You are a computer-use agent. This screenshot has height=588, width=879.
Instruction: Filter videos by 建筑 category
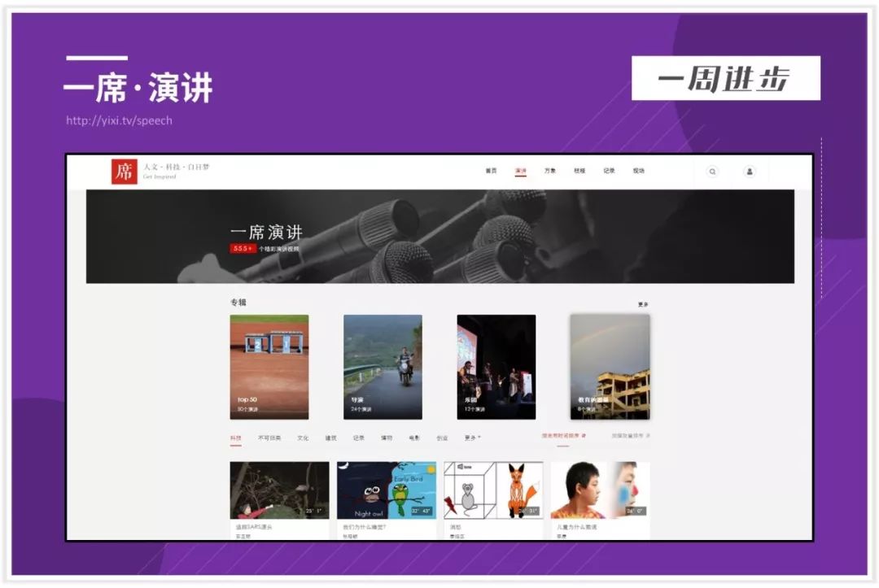point(332,437)
